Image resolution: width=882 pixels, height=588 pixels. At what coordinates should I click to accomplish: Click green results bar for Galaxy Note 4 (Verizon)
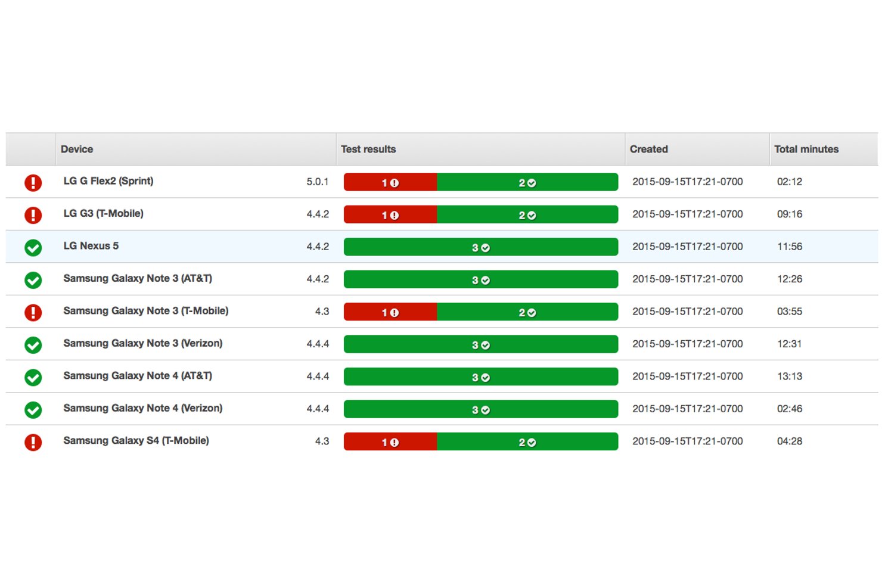pyautogui.click(x=481, y=409)
